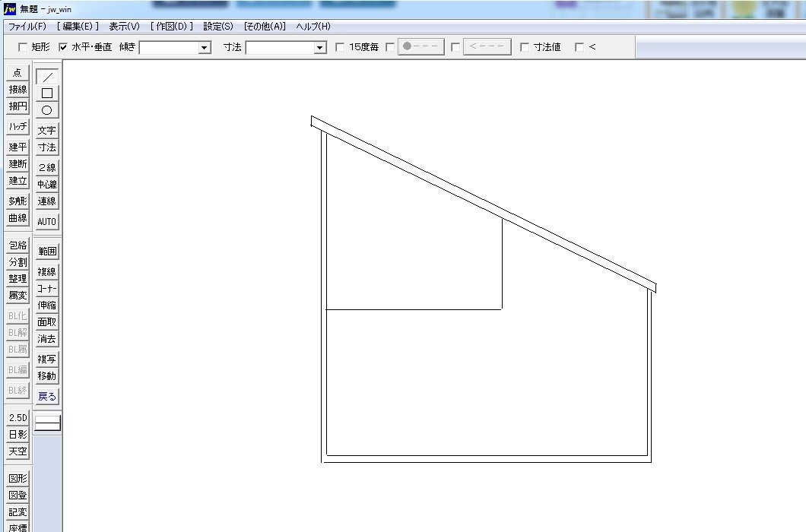Select the 曲線 curve tool
Viewport: 806px width, 532px height.
click(x=17, y=218)
